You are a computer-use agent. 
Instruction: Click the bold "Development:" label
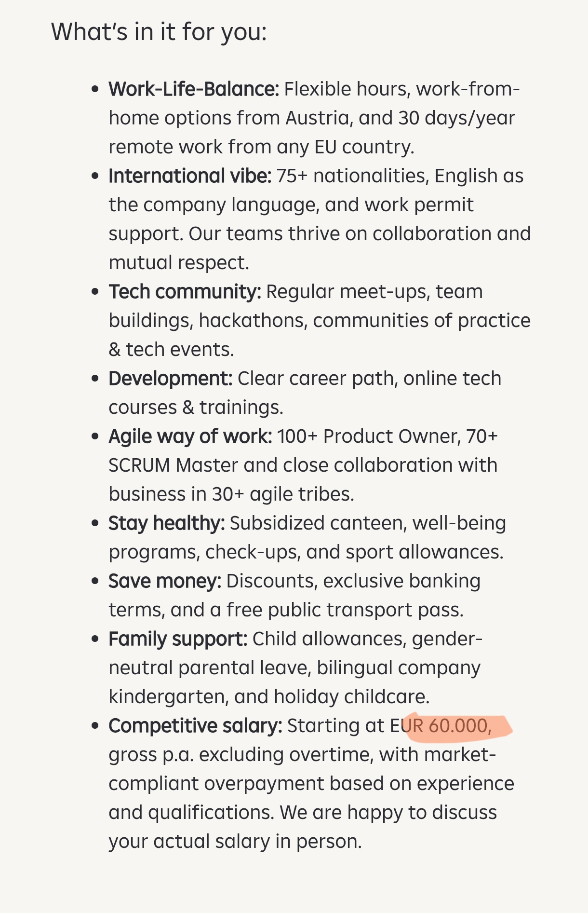[170, 379]
